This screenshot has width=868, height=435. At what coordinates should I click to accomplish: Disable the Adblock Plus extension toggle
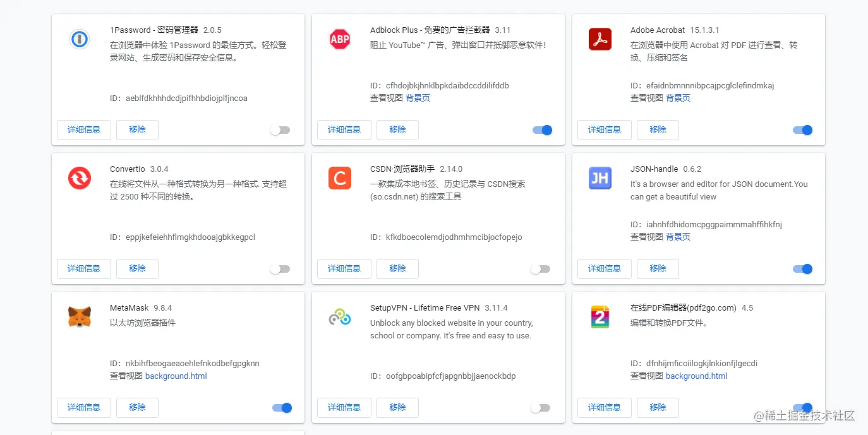click(543, 130)
